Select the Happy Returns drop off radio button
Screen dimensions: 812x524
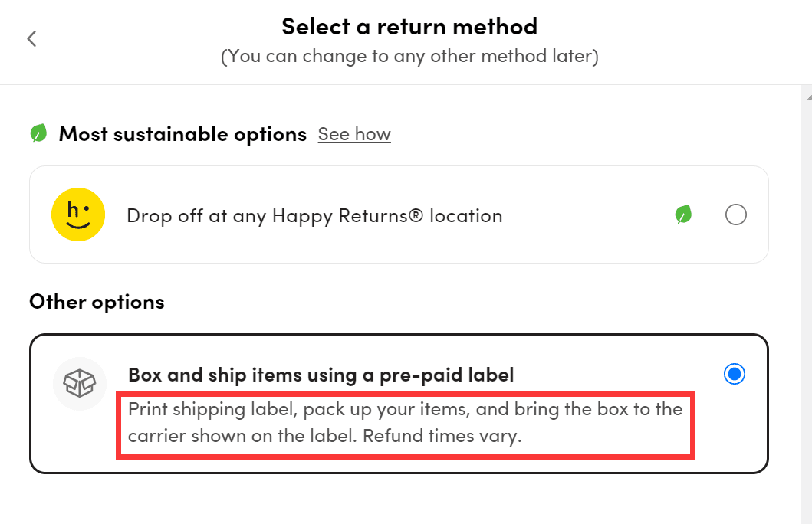tap(736, 215)
